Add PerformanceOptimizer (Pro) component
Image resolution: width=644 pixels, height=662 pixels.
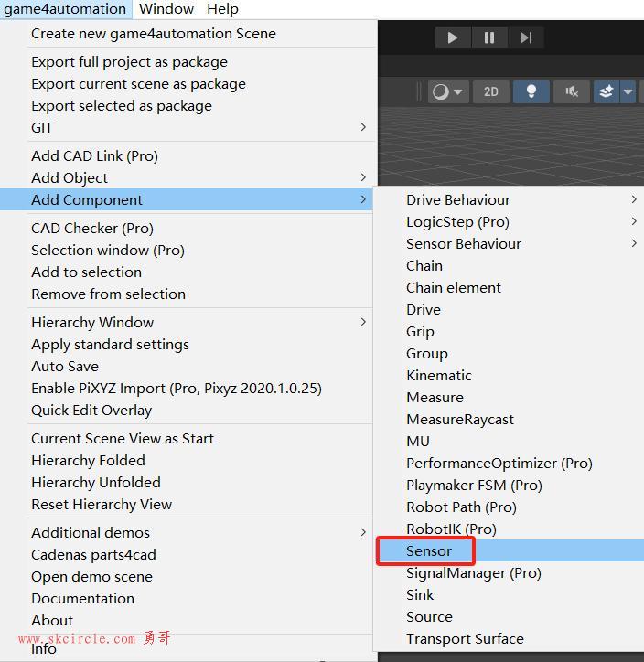509,464
